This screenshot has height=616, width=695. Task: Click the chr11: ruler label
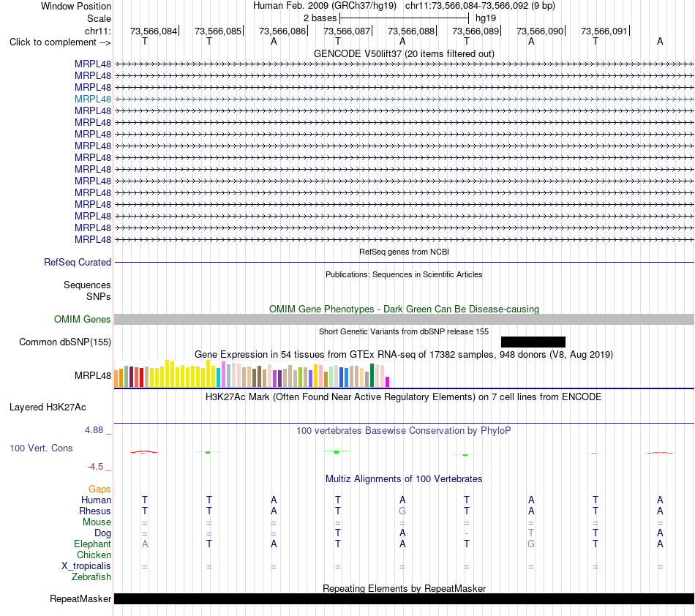coord(98,31)
